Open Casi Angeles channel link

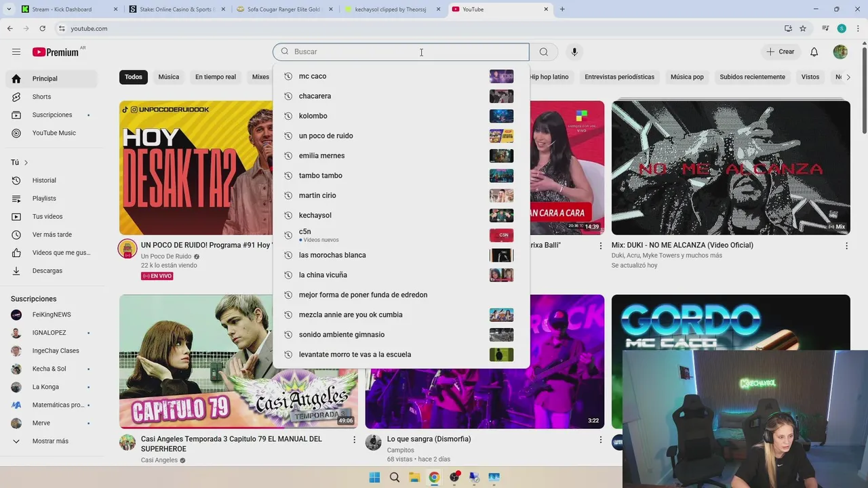159,460
